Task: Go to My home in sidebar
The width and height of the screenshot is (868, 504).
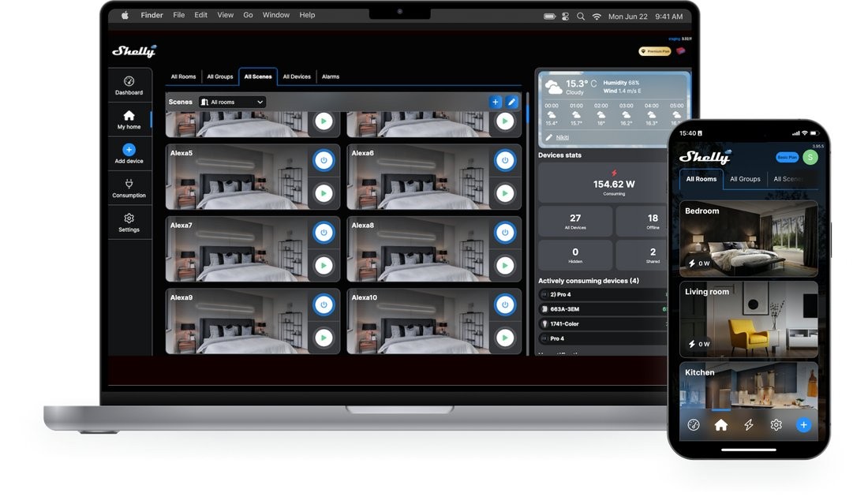Action: (x=129, y=120)
